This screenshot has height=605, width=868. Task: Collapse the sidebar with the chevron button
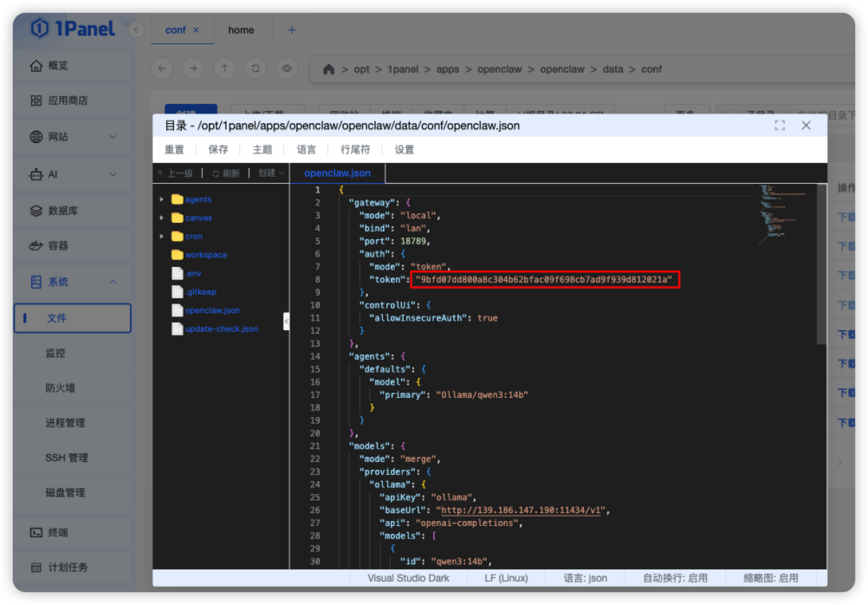[x=136, y=30]
